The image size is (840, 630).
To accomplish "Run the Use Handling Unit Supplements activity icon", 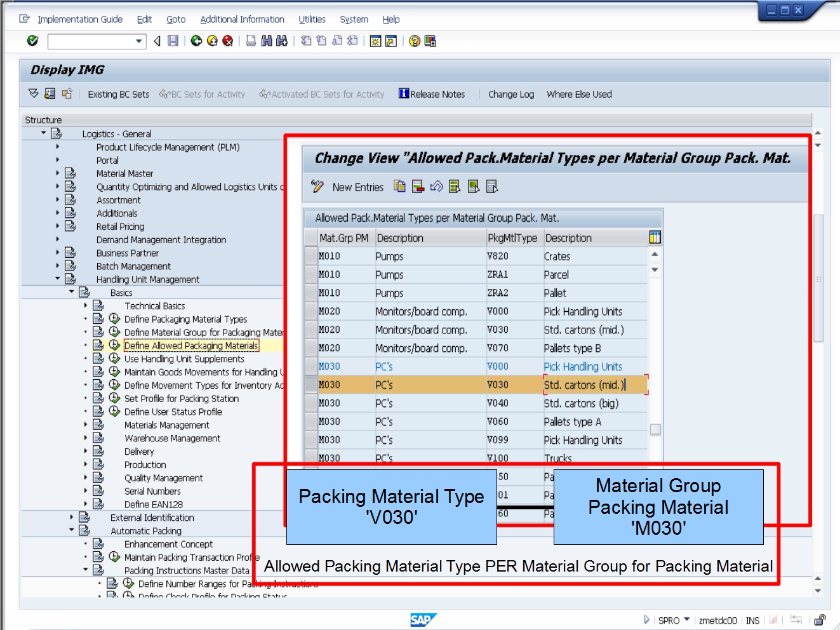I will pyautogui.click(x=114, y=359).
